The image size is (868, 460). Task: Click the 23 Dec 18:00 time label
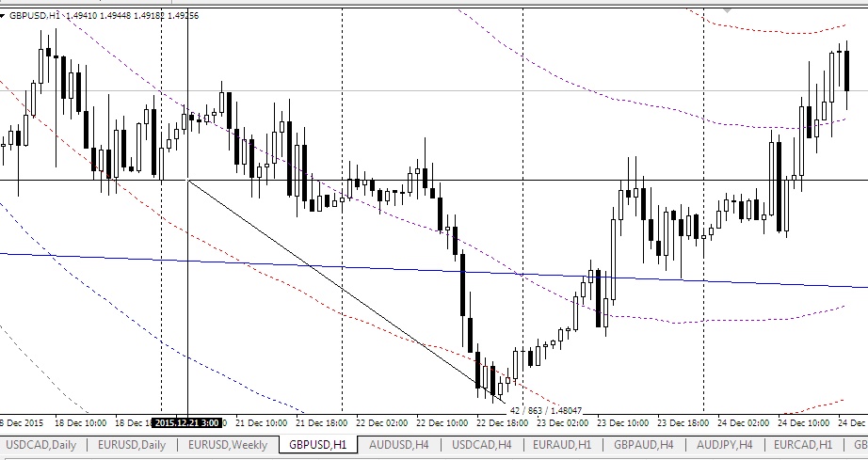coord(683,423)
